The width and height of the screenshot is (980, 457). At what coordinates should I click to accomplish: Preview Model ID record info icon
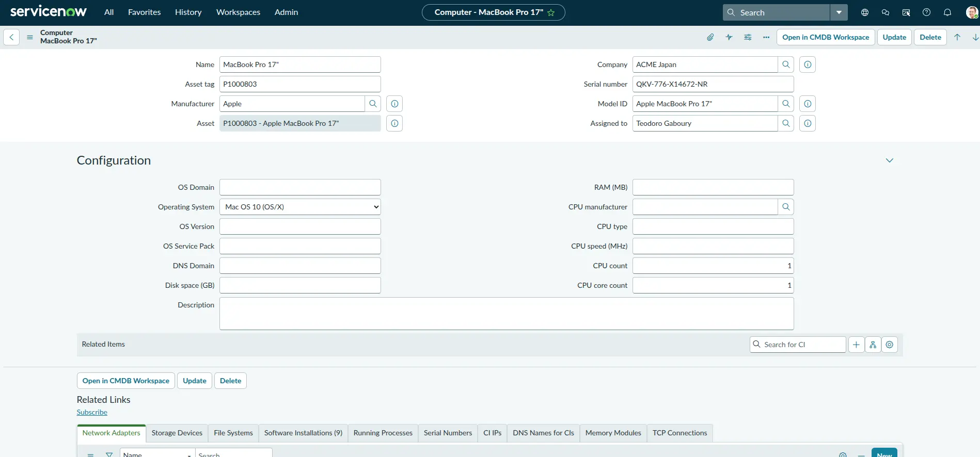click(808, 104)
